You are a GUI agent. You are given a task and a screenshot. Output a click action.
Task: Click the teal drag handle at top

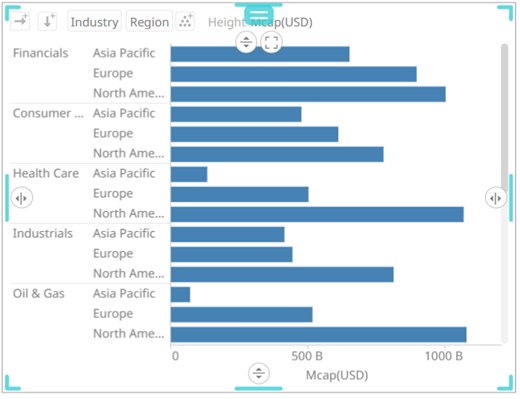point(259,14)
